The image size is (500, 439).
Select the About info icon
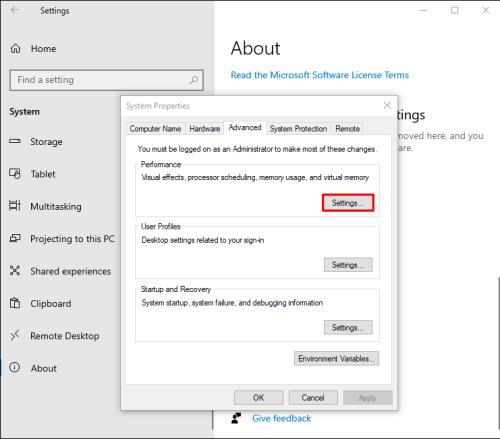15,368
